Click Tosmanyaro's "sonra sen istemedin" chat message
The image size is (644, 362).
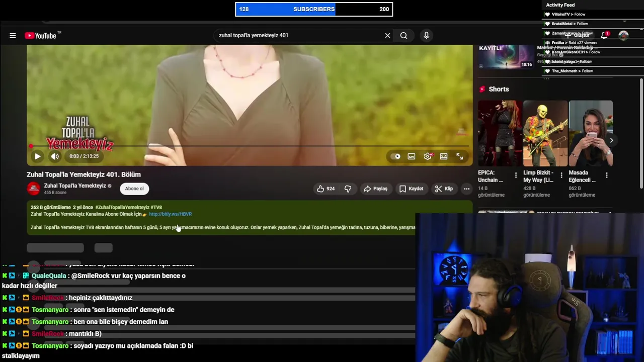point(124,310)
